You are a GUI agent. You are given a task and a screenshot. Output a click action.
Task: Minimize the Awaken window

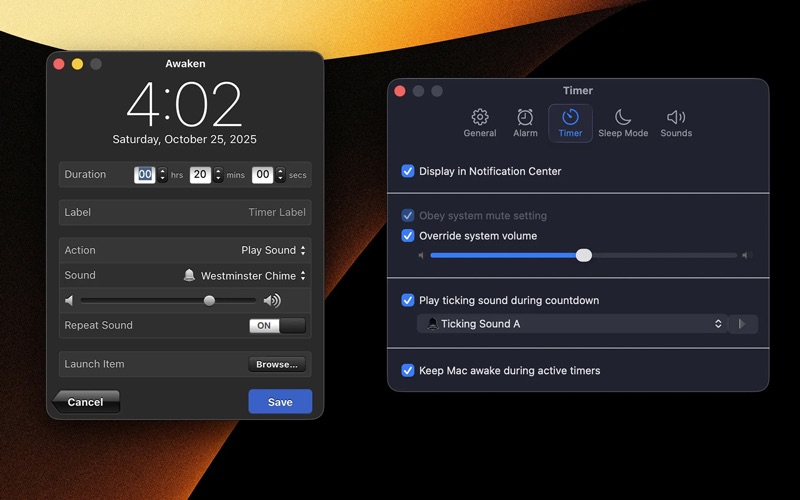point(78,64)
